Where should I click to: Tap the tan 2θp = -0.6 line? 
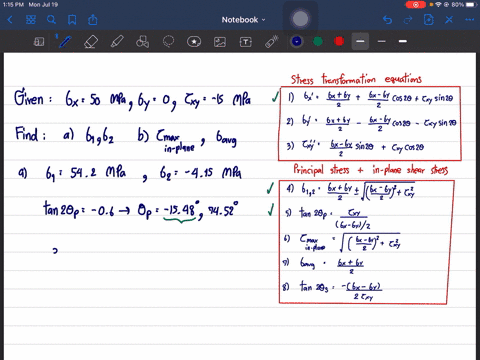tap(140, 212)
